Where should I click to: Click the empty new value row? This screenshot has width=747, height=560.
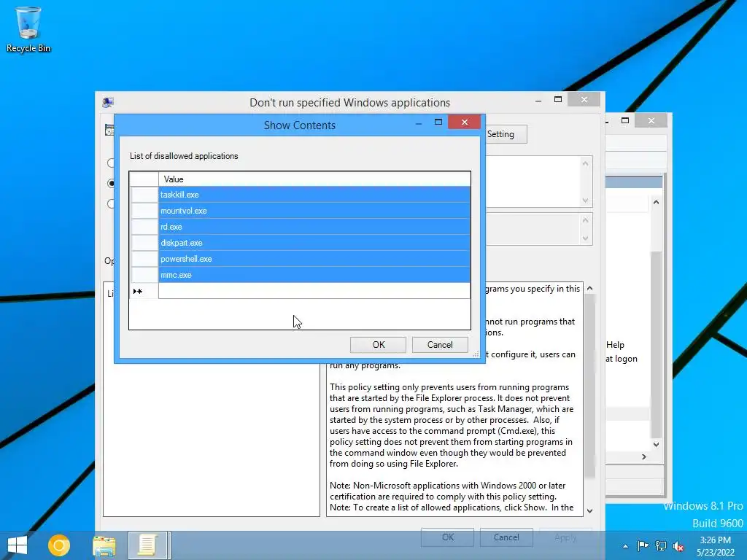(x=314, y=291)
